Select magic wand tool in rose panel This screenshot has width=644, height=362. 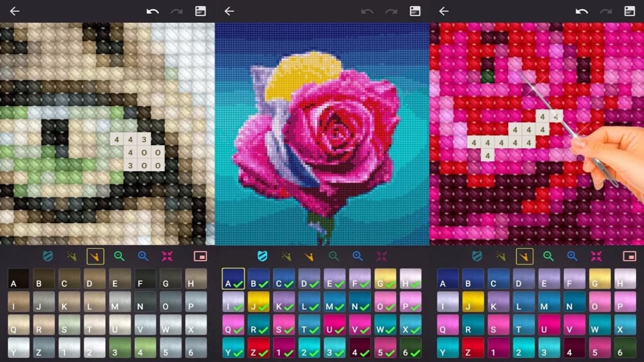(x=286, y=256)
